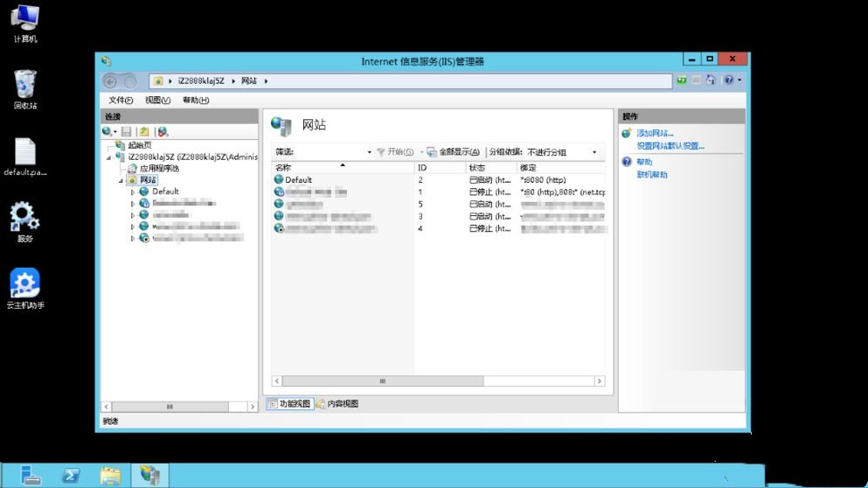
Task: Click the 全部显示(A) button
Action: pyautogui.click(x=453, y=152)
